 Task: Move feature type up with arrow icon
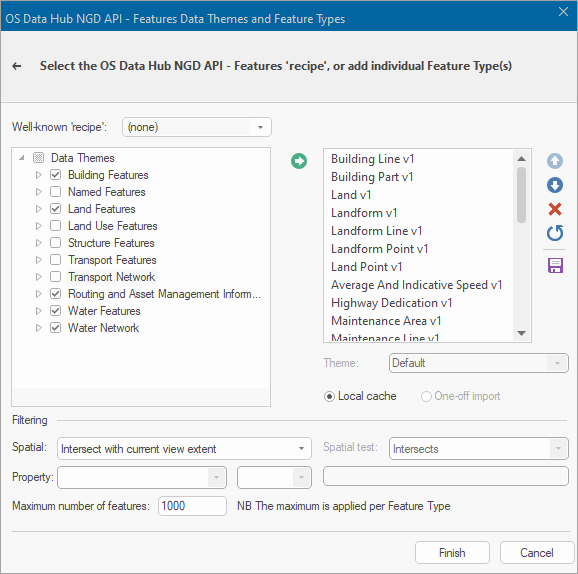coord(554,161)
